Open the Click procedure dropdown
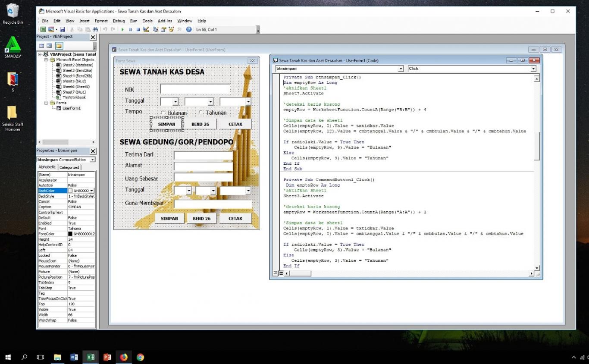The image size is (589, 364). tap(533, 69)
